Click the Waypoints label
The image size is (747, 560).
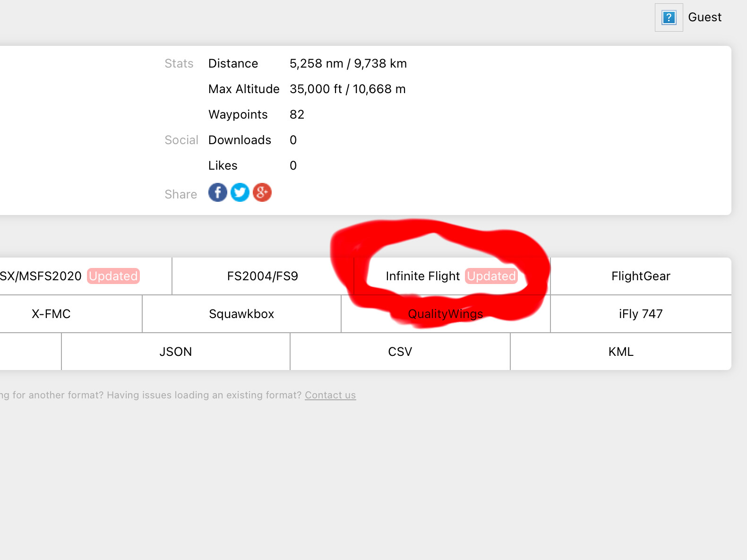tap(238, 114)
